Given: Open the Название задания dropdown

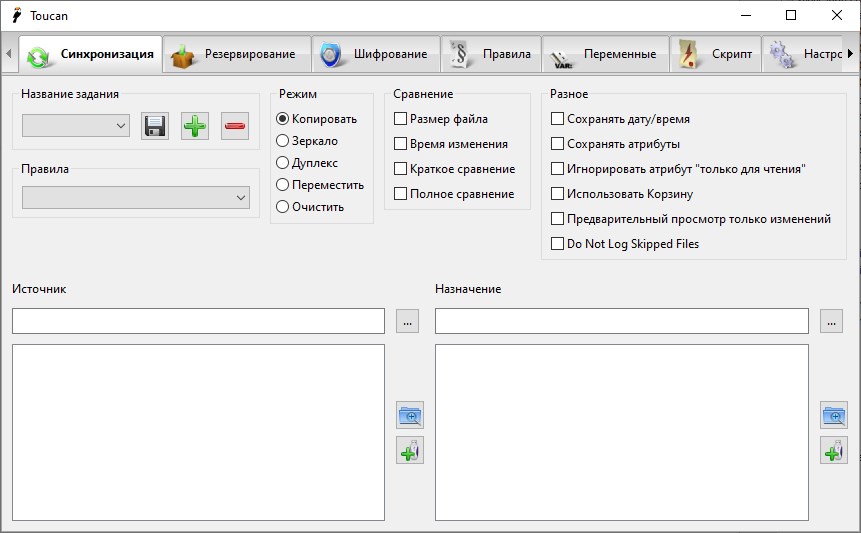Looking at the screenshot, I should [76, 126].
